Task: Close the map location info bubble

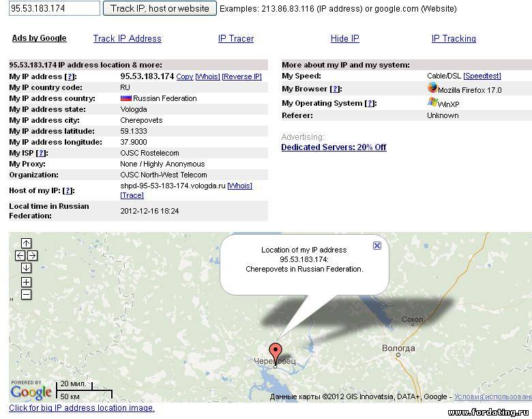Action: [x=377, y=246]
